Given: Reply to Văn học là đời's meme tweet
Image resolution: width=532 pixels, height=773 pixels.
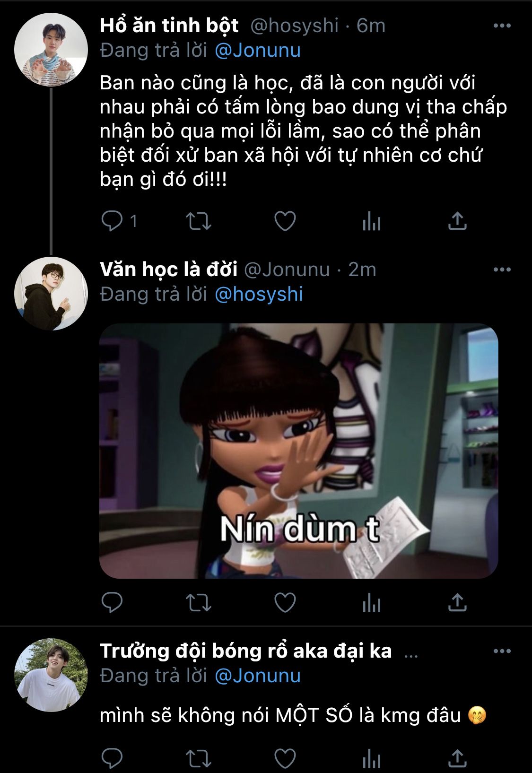Looking at the screenshot, I should (112, 602).
